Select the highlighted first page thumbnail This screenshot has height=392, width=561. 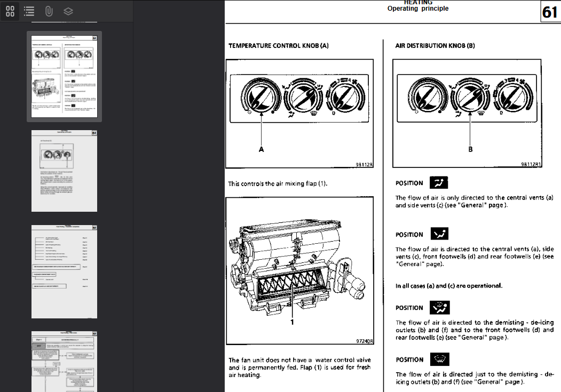tap(65, 76)
